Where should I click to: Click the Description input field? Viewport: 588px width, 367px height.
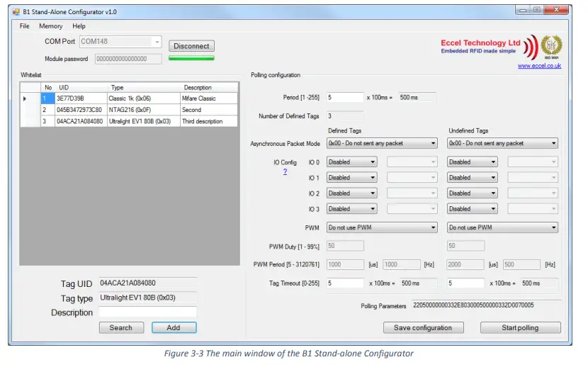[147, 312]
